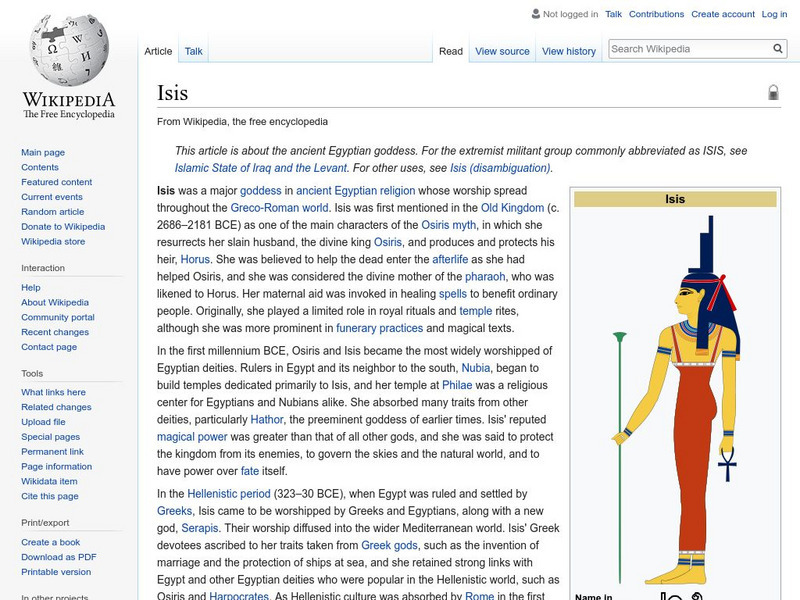
Task: Click the search magnifier icon
Action: click(x=778, y=49)
